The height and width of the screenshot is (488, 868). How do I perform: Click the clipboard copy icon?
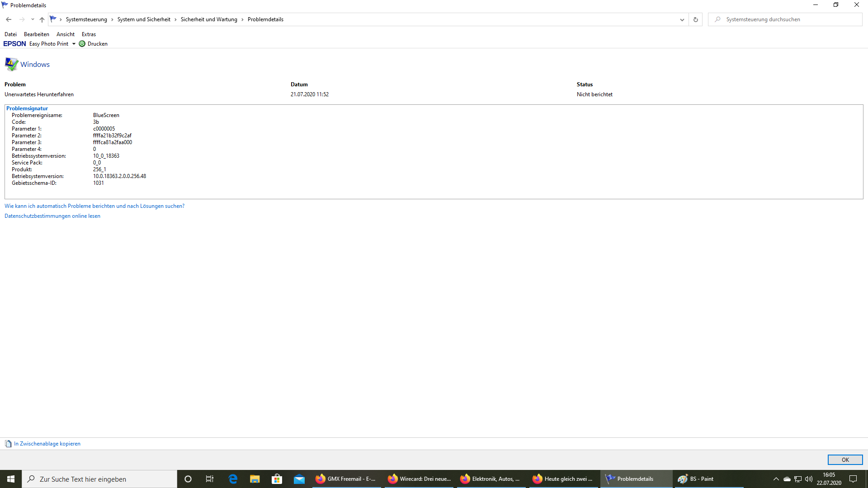pyautogui.click(x=8, y=444)
